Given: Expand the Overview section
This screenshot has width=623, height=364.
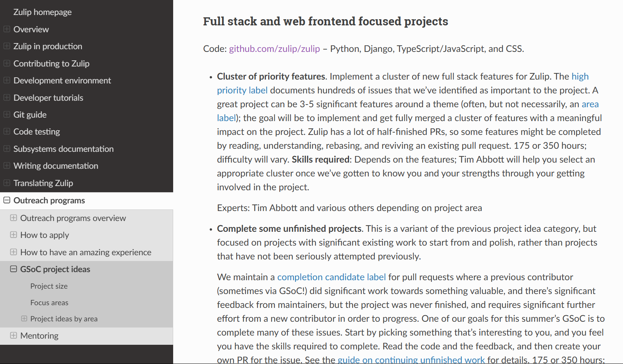Looking at the screenshot, I should pos(6,29).
